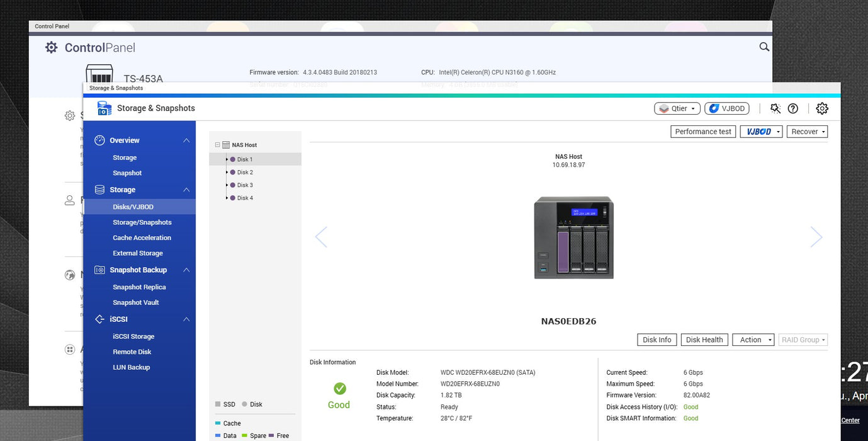Open the Action dropdown

[x=754, y=340]
